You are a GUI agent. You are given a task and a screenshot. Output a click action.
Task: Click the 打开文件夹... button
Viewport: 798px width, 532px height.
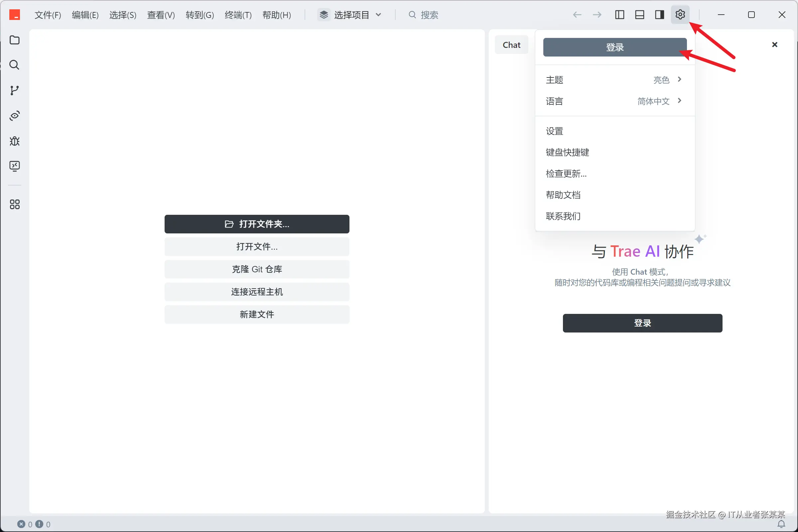pos(257,224)
